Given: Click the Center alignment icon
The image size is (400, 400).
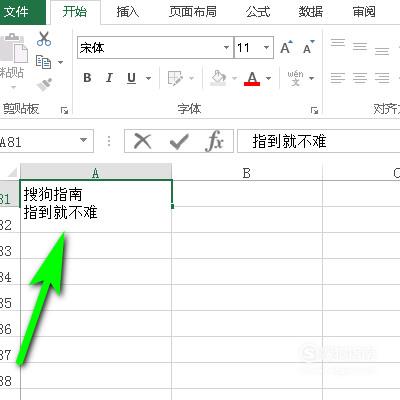Looking at the screenshot, I should click(x=360, y=78).
